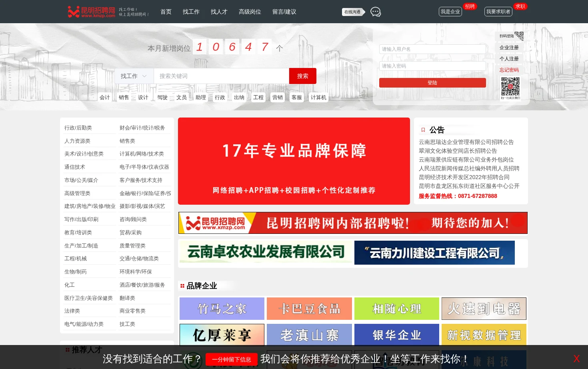The image size is (588, 369).
Task: Open the 行政/后勤类 job category
Action: tap(78, 128)
